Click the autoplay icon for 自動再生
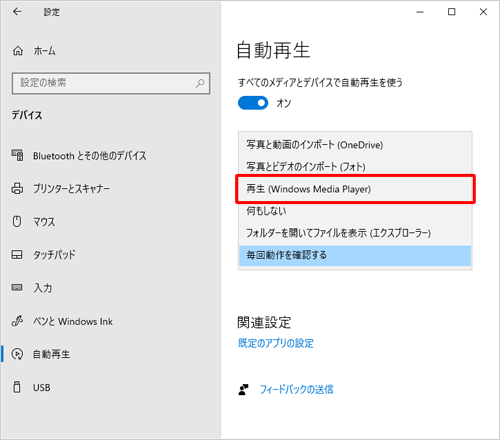The width and height of the screenshot is (500, 440). point(17,354)
